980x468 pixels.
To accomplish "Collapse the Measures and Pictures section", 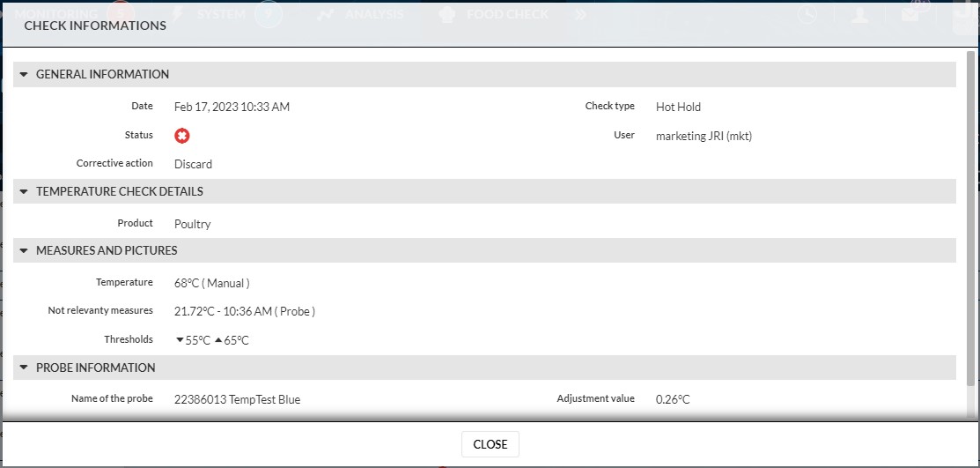I will coord(24,251).
